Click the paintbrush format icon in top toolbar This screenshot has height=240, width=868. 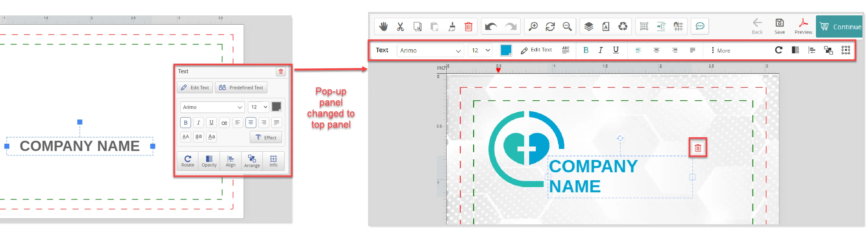pyautogui.click(x=452, y=26)
